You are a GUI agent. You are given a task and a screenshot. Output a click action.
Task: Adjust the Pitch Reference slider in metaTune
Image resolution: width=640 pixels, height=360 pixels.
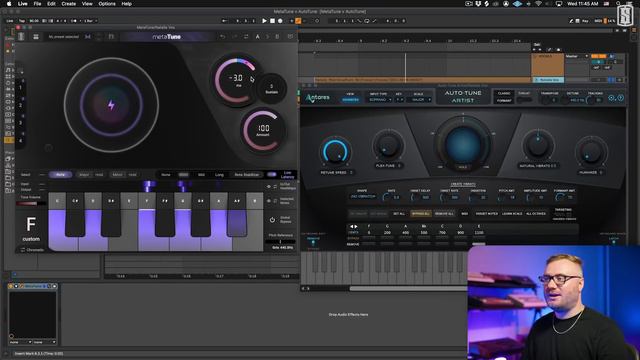[280, 242]
